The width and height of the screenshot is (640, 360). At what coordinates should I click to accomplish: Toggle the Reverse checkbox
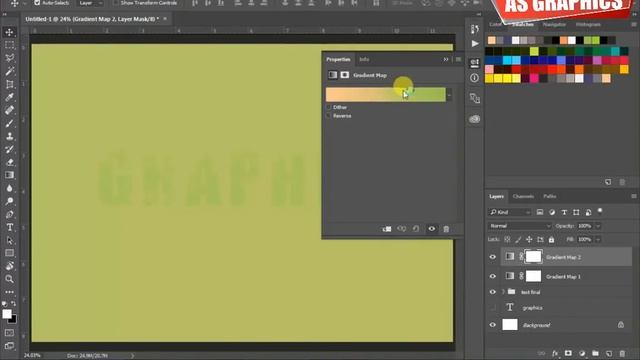pyautogui.click(x=329, y=116)
